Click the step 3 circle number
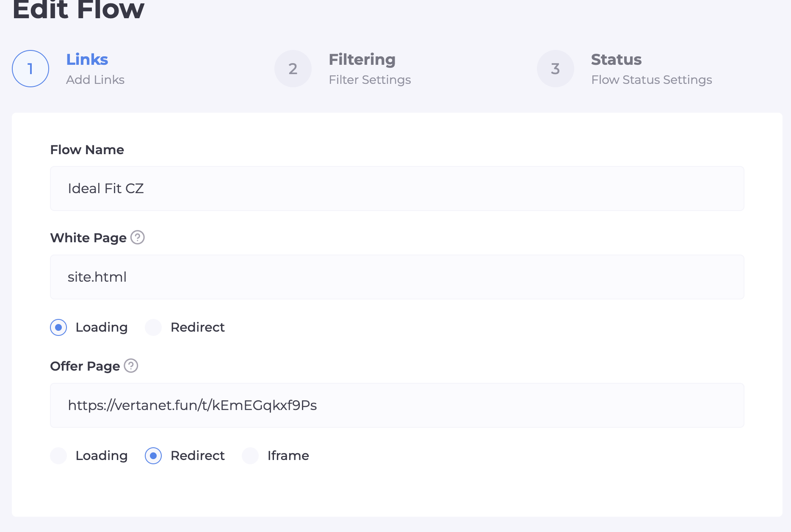Image resolution: width=791 pixels, height=532 pixels. pyautogui.click(x=556, y=69)
